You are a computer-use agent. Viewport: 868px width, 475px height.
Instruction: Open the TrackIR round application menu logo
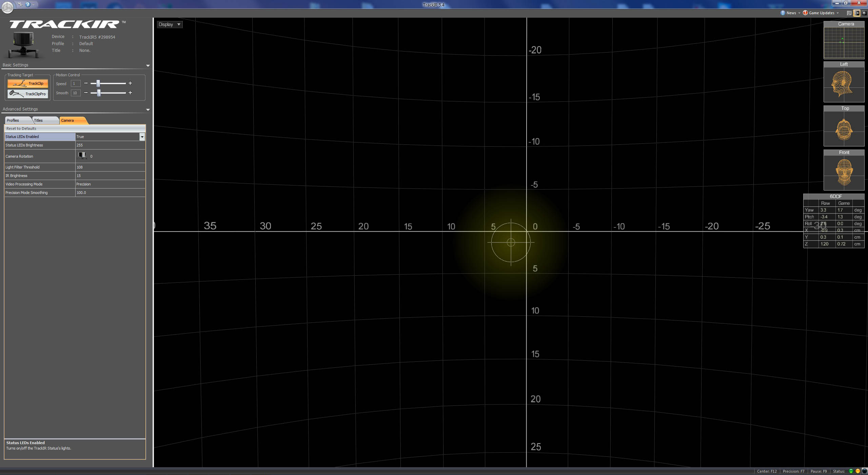click(7, 7)
